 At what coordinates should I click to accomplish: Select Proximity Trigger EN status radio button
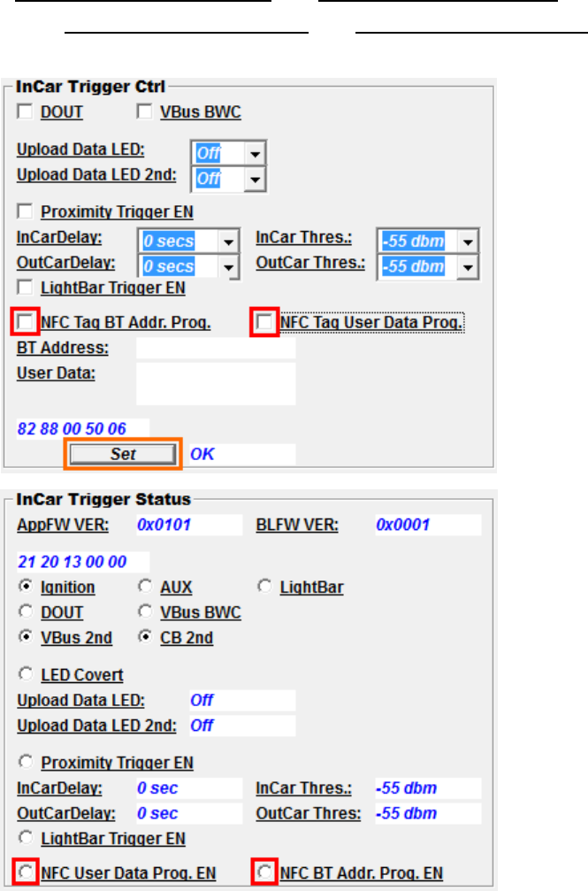(26, 761)
